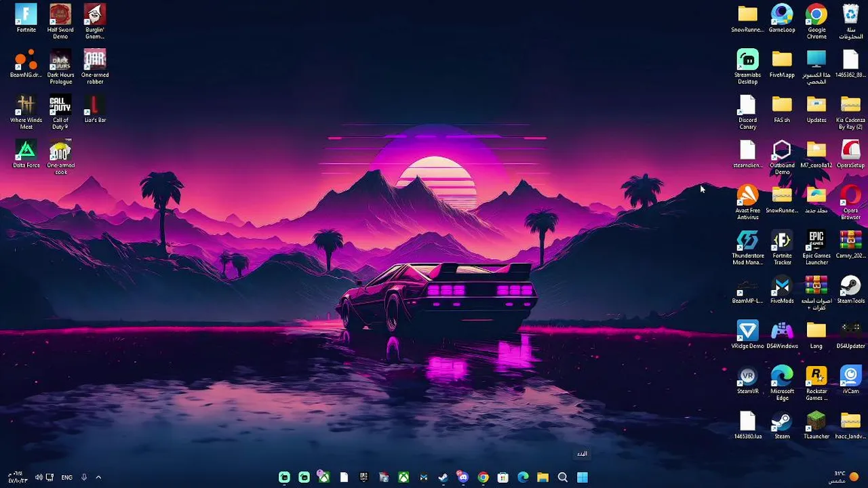Select the Outbound Demo shortcut
The height and width of the screenshot is (488, 868).
[x=782, y=157]
